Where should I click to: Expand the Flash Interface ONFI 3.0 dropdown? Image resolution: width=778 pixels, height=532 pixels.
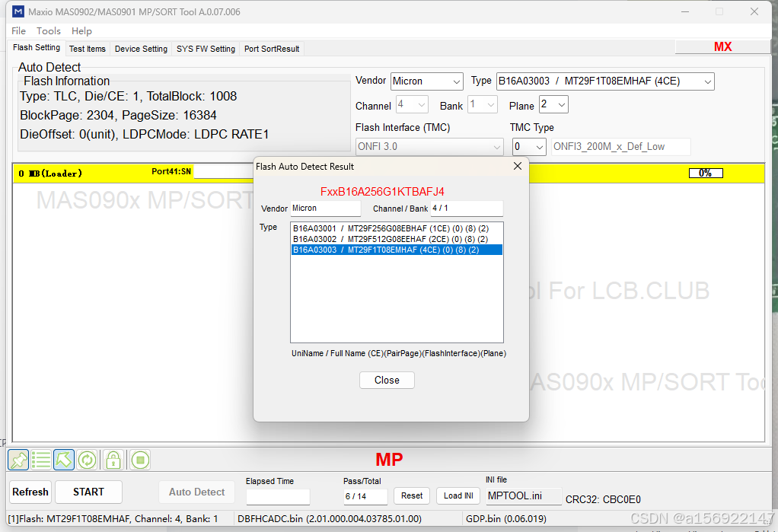point(429,147)
